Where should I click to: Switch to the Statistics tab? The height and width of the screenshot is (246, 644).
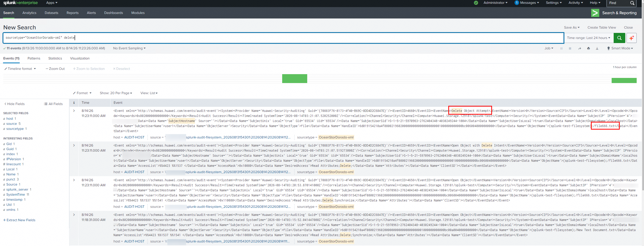tap(55, 58)
